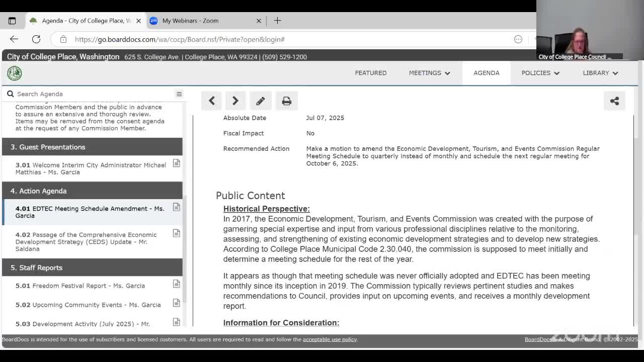644x362 pixels.
Task: Select the Information for Consideration heading
Action: (281, 323)
